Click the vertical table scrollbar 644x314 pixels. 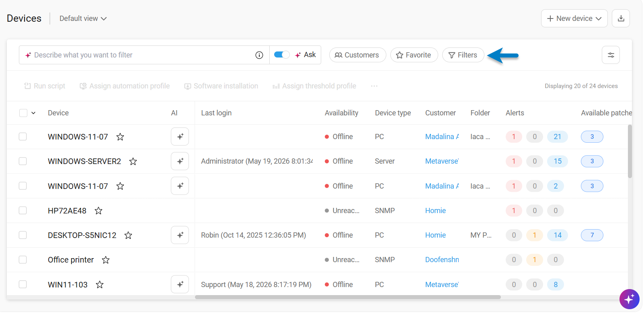click(x=630, y=151)
